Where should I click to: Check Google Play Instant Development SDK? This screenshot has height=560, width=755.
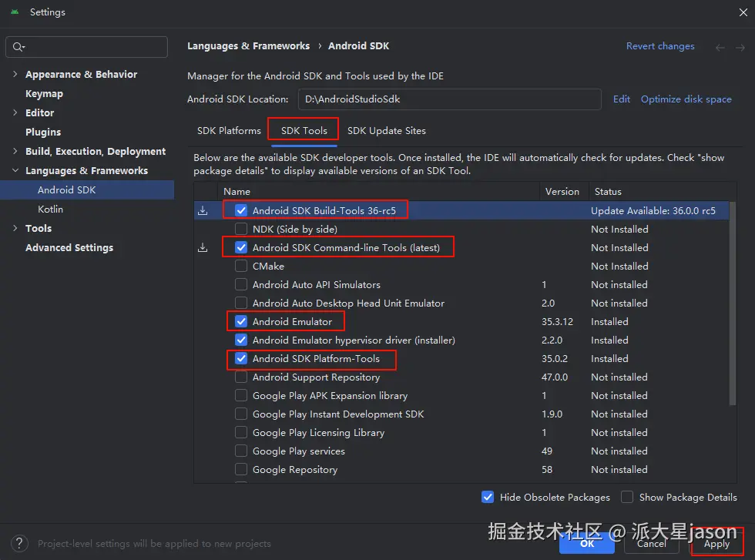coord(241,414)
